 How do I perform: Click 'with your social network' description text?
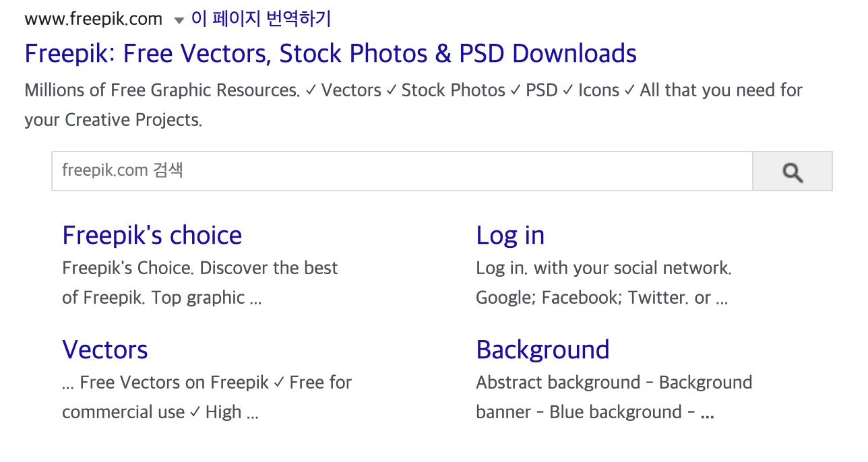coord(632,268)
